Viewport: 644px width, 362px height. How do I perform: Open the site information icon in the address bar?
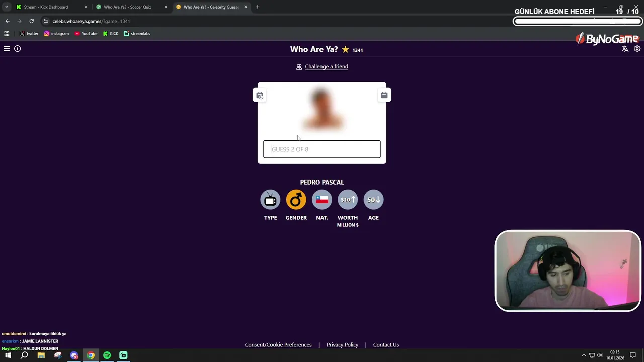pos(46,21)
